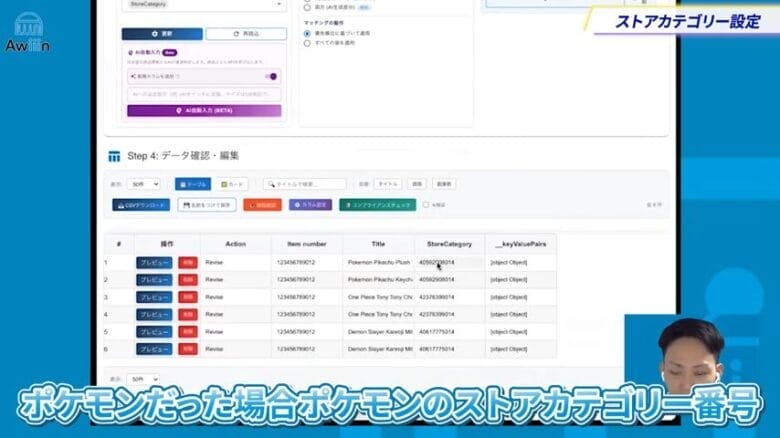This screenshot has height=438, width=780.
Task: Select the 'apply all values' radio button
Action: click(307, 43)
